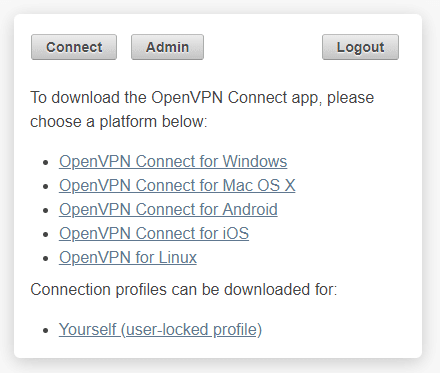Click the 'choose a platform below' text line
This screenshot has height=373, width=440.
(x=119, y=121)
